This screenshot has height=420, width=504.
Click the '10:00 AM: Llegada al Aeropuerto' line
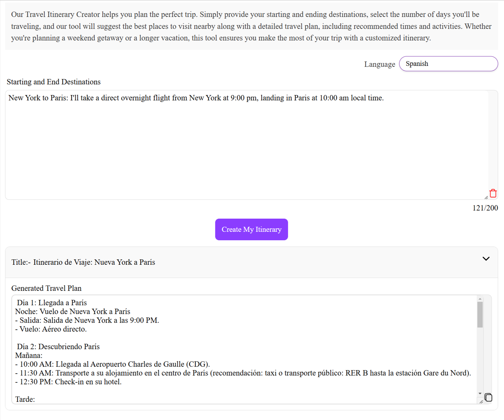pyautogui.click(x=112, y=364)
